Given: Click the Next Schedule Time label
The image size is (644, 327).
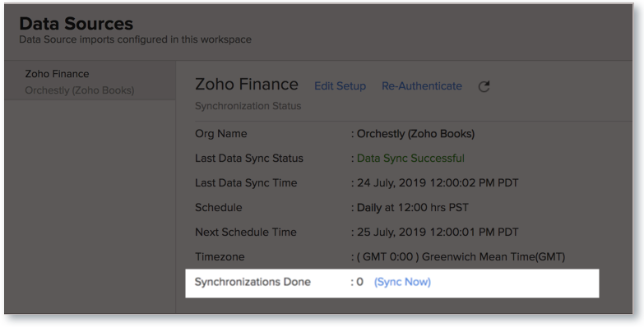Looking at the screenshot, I should (x=246, y=233).
